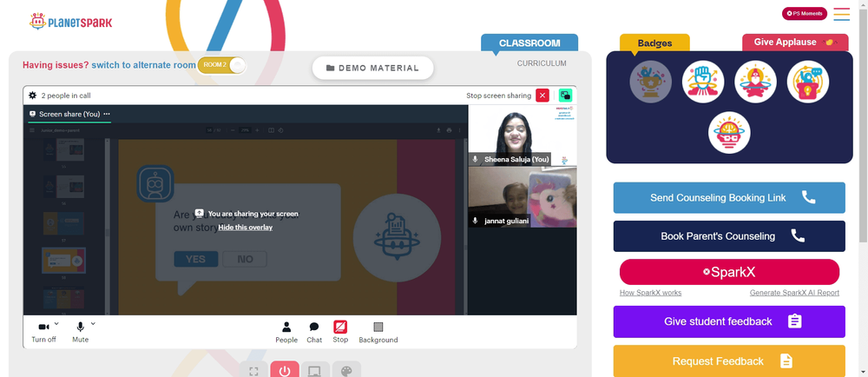
Task: Mute the microphone
Action: click(80, 332)
